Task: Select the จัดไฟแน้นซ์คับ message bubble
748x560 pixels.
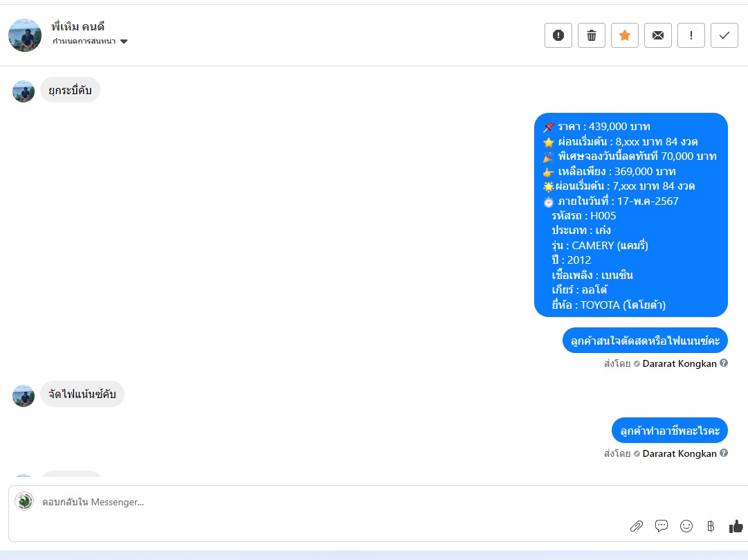Action: click(x=82, y=395)
